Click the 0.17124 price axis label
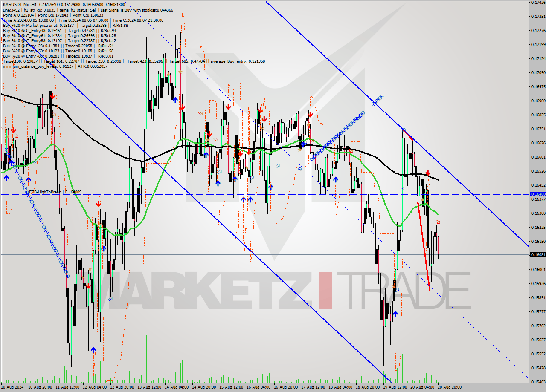This screenshot has height=392, width=546. pos(538,58)
